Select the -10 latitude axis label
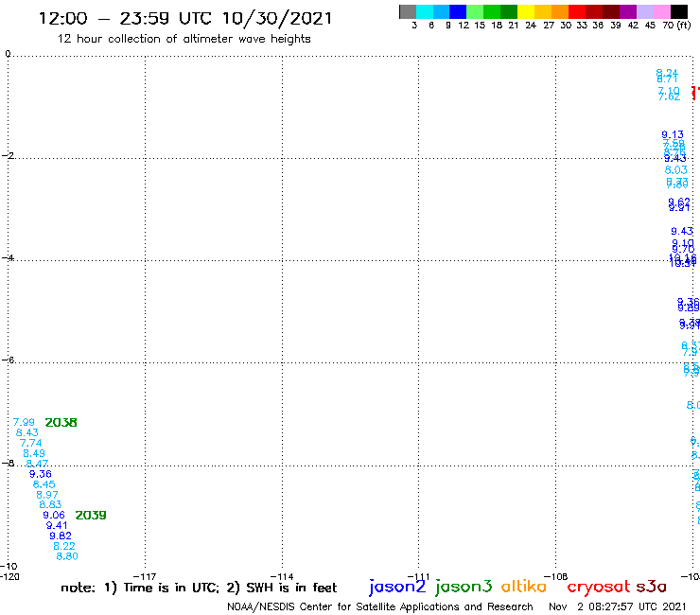Viewport: 700px width, 615px height. click(9, 567)
